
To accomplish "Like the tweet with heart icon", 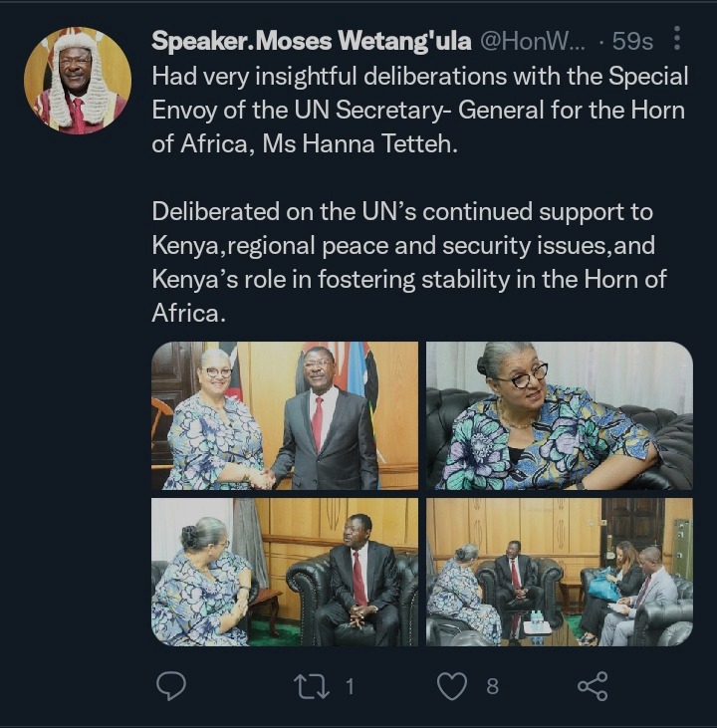I will click(452, 686).
